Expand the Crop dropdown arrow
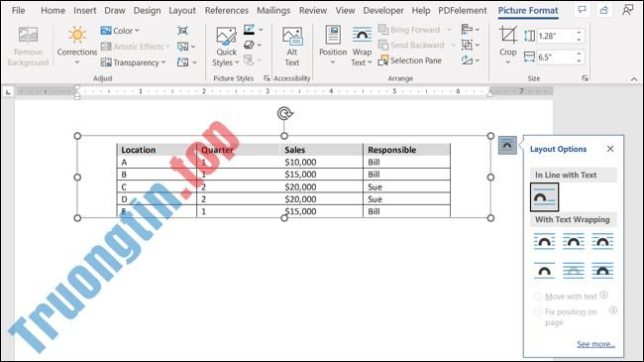Image resolution: width=644 pixels, height=362 pixels. click(x=508, y=62)
